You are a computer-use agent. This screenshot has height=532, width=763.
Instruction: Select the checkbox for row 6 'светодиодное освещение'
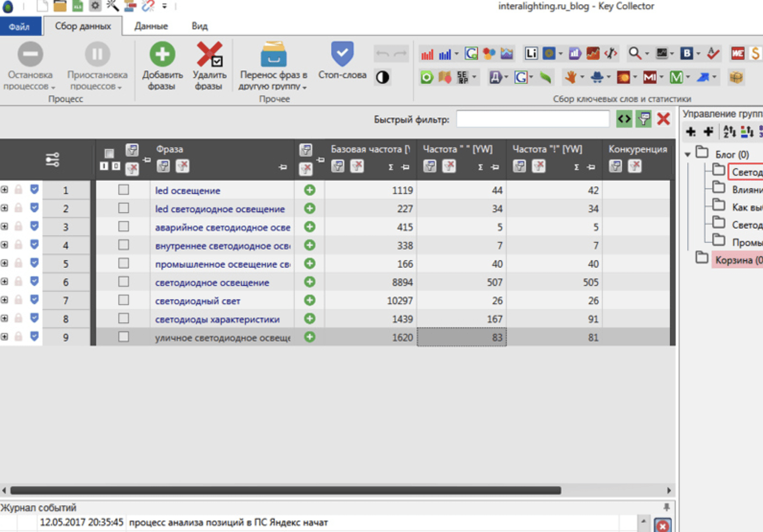123,281
